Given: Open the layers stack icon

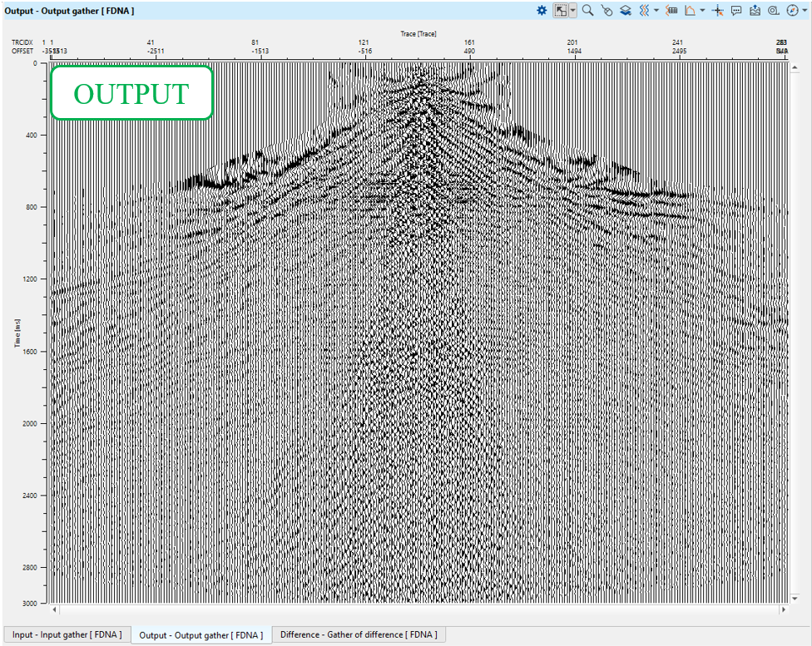Looking at the screenshot, I should [625, 11].
